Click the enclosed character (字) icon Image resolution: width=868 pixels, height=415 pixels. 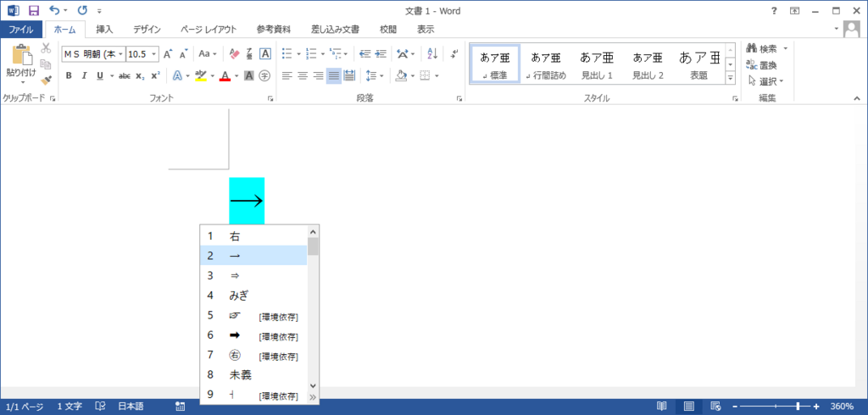tap(264, 76)
